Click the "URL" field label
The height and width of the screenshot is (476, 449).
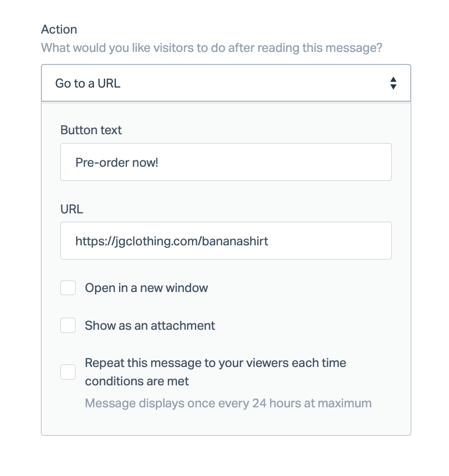point(71,209)
